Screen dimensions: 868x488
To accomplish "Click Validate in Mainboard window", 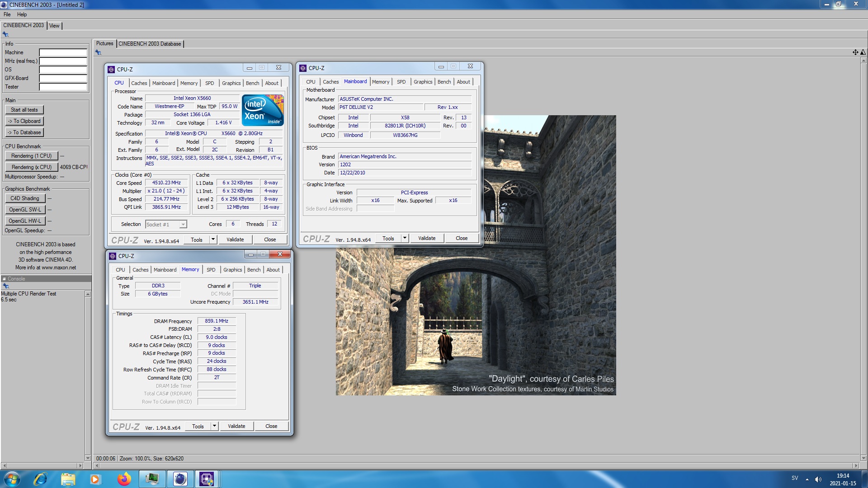I will coord(427,238).
